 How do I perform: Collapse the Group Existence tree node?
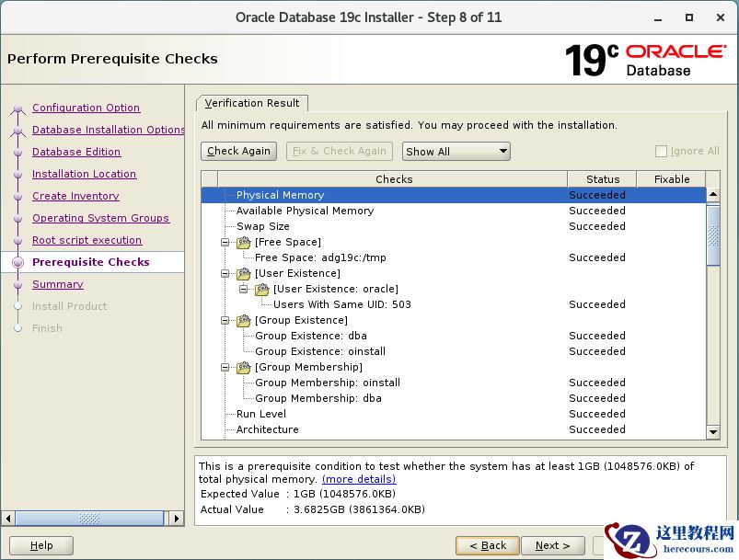[x=225, y=320]
